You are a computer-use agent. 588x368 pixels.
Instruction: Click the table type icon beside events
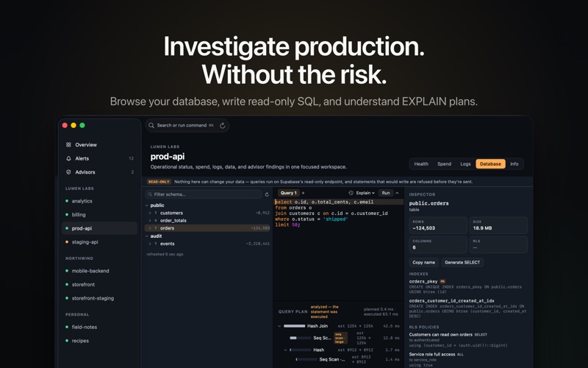pos(156,244)
